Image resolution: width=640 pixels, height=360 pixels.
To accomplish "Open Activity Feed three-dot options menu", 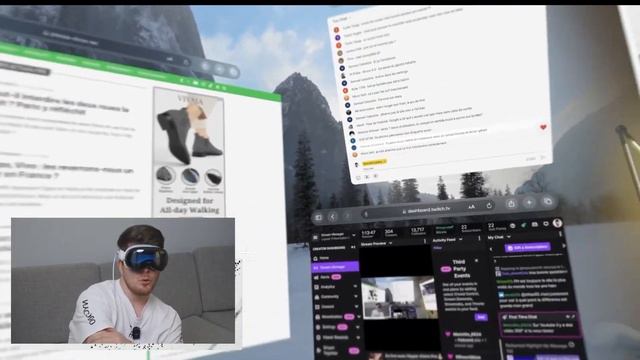I will pyautogui.click(x=479, y=239).
